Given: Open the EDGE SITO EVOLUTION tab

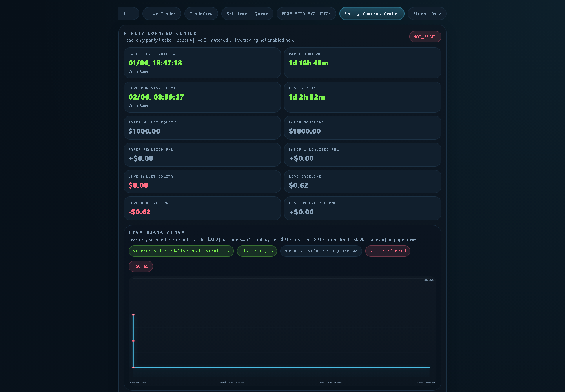Looking at the screenshot, I should [306, 14].
